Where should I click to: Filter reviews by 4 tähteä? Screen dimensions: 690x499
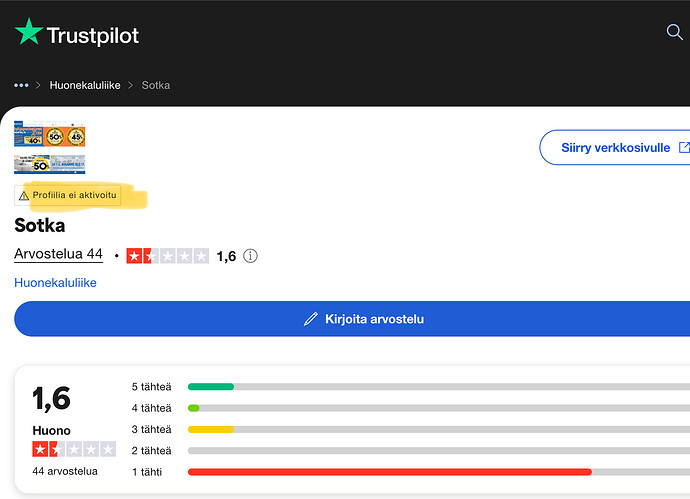pyautogui.click(x=152, y=408)
